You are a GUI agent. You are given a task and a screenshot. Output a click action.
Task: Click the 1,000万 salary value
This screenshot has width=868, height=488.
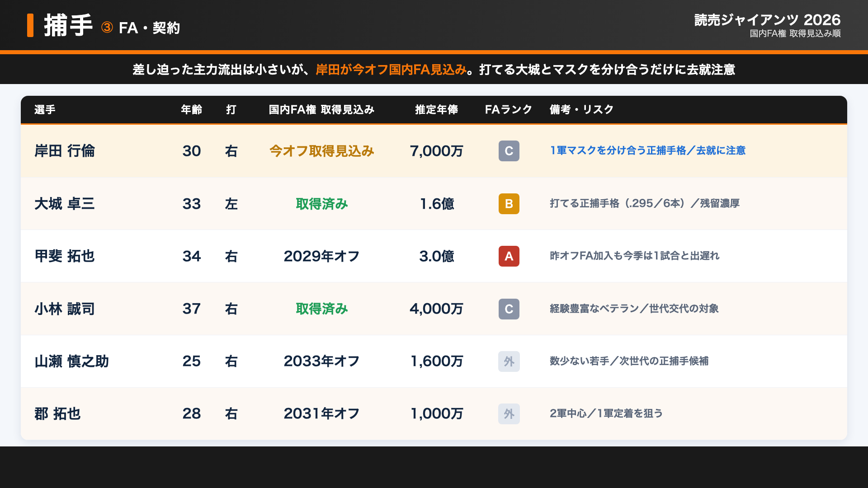[437, 414]
